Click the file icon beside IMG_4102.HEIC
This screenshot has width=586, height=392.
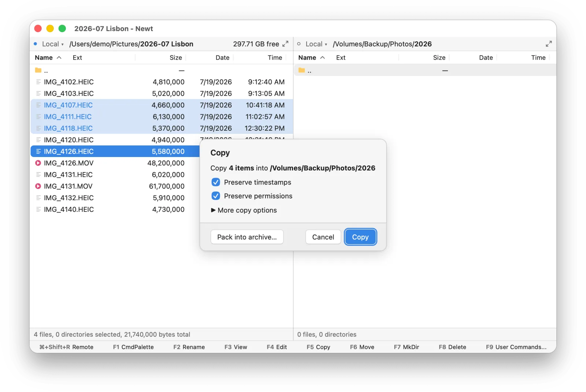pos(38,82)
